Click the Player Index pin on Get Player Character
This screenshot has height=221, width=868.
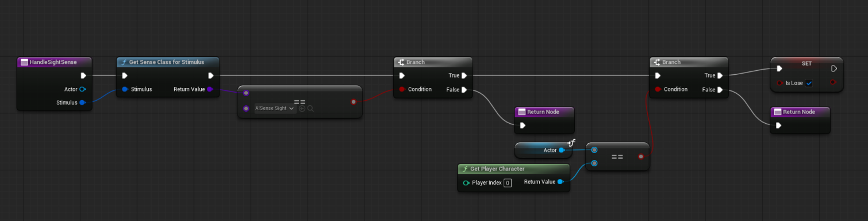click(466, 182)
